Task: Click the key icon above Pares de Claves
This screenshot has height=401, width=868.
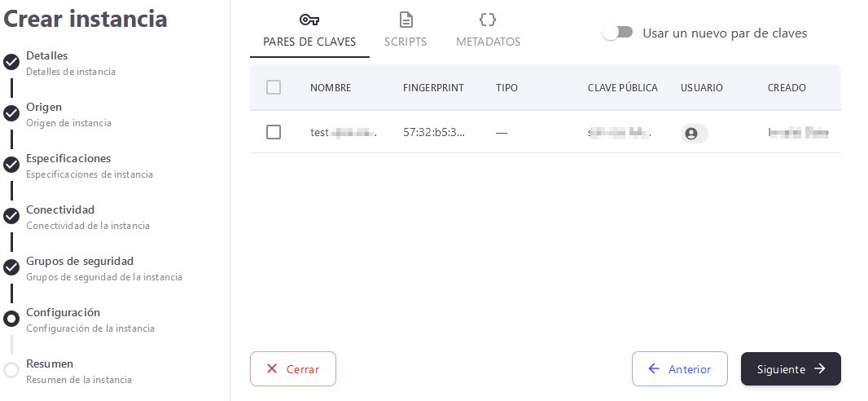Action: (x=309, y=20)
